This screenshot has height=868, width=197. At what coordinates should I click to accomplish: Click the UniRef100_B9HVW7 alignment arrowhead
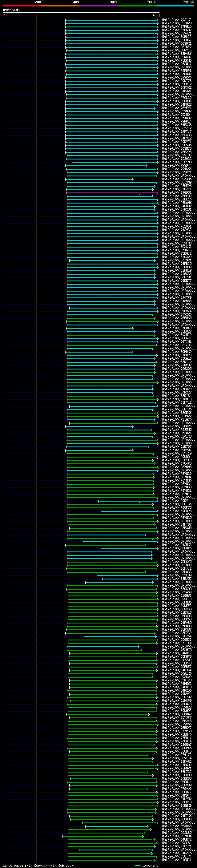click(133, 450)
